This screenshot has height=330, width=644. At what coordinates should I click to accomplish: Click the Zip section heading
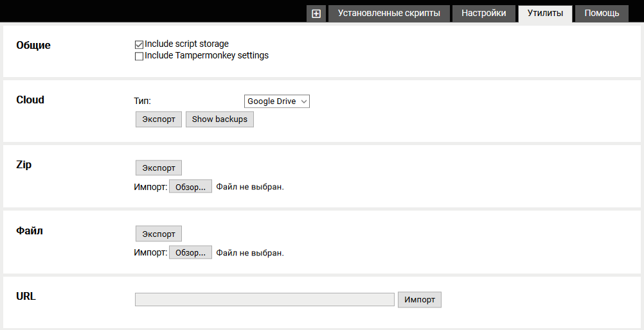[24, 164]
